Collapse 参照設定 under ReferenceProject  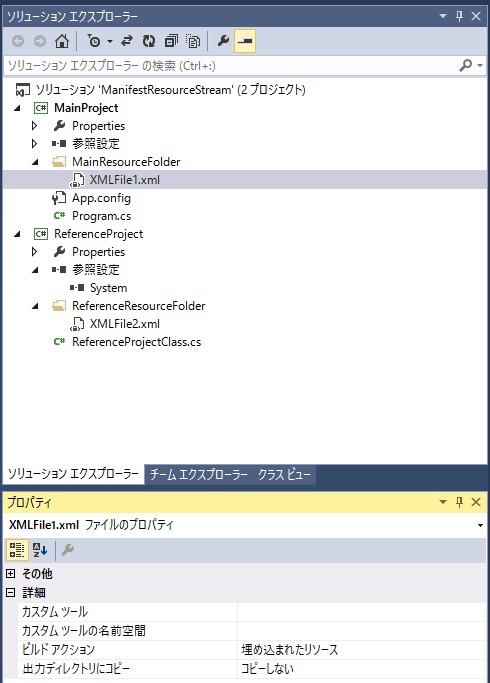point(35,270)
